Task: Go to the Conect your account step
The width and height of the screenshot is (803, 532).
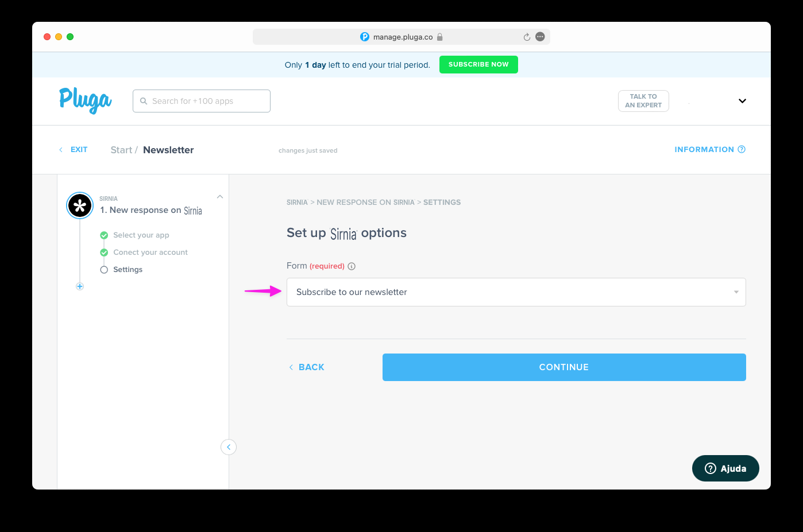Action: 150,253
